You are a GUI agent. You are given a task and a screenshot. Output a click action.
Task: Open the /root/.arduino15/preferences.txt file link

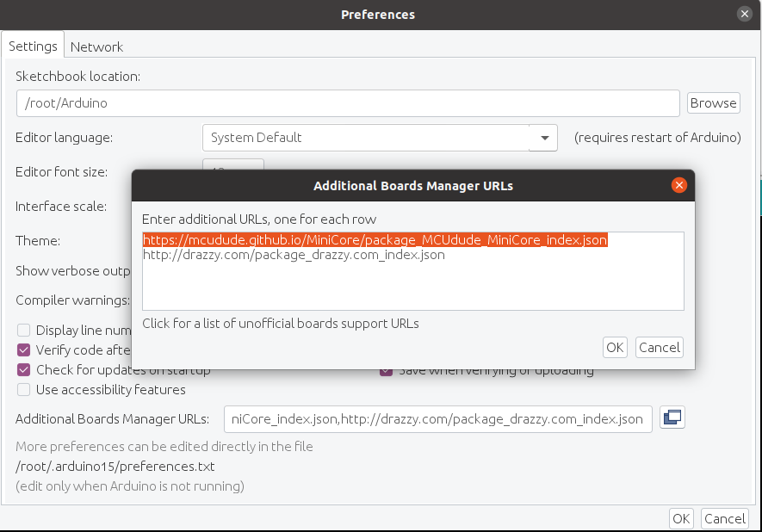(115, 467)
